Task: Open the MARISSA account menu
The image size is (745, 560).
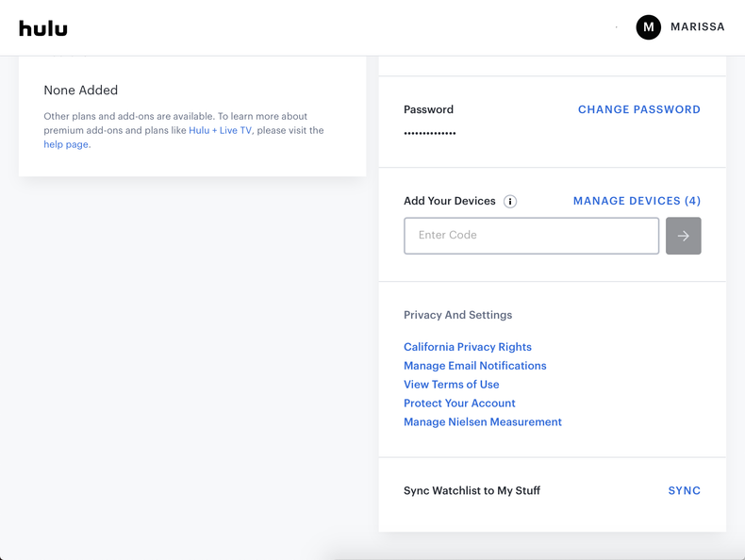Action: [x=697, y=27]
